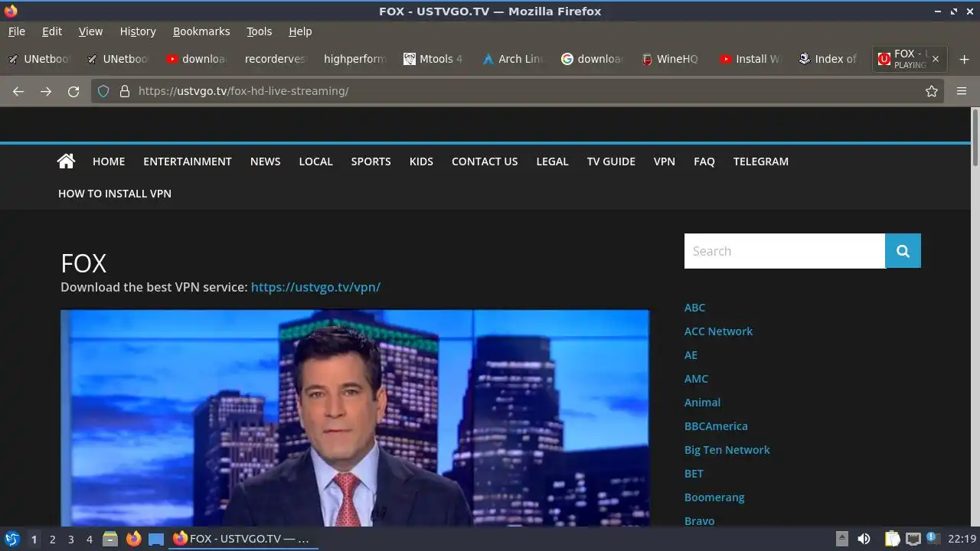980x551 pixels.
Task: Open the Edit menu
Action: coord(52,31)
